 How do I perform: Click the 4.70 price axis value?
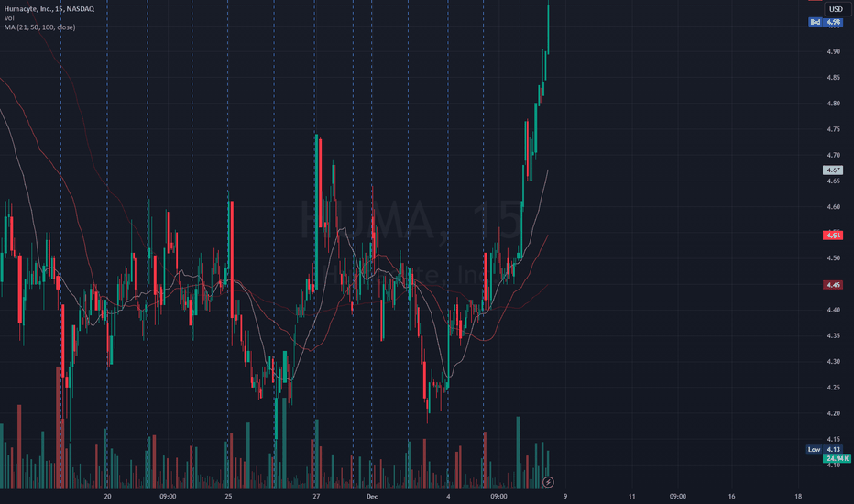coord(833,155)
